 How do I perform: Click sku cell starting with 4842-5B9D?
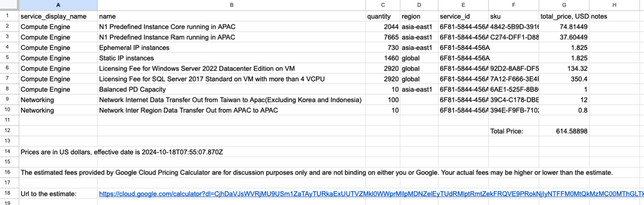tap(514, 27)
